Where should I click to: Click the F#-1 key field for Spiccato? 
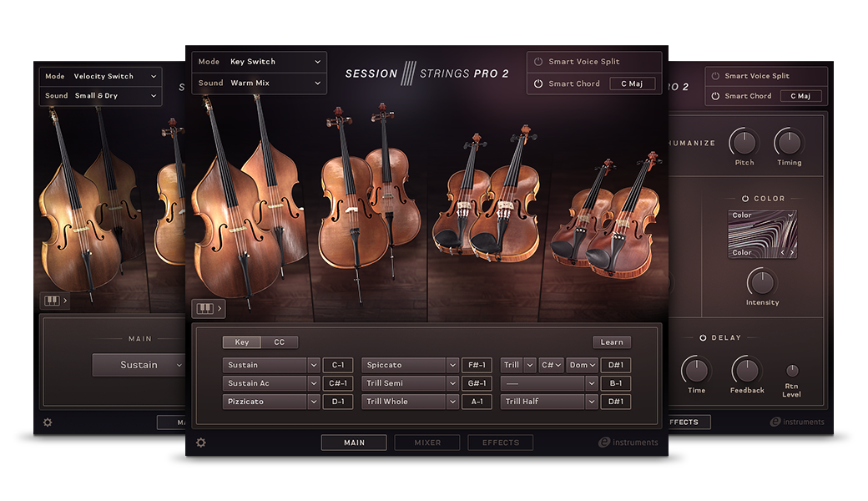click(x=477, y=365)
